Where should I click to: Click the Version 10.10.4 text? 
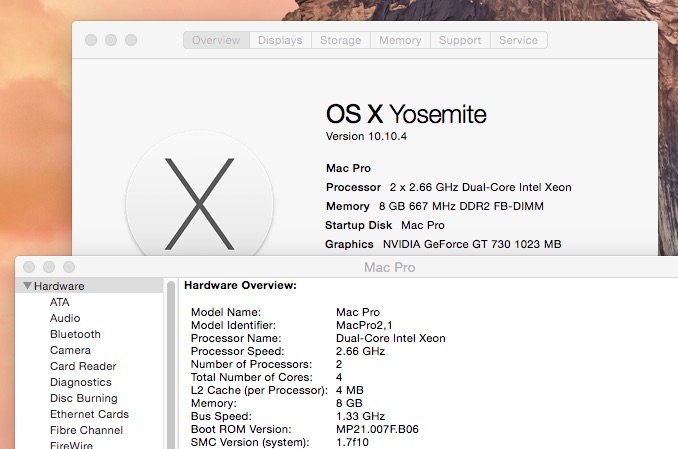pos(366,136)
